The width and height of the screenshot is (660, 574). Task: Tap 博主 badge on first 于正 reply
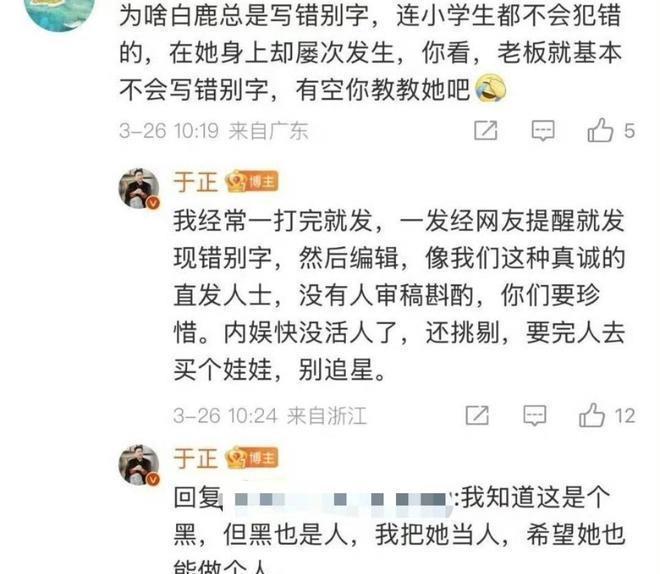(x=252, y=182)
